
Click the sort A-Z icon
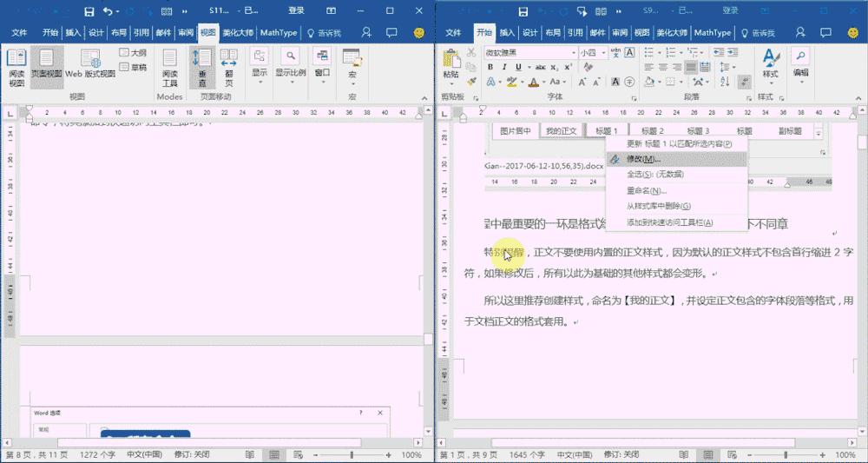click(725, 82)
